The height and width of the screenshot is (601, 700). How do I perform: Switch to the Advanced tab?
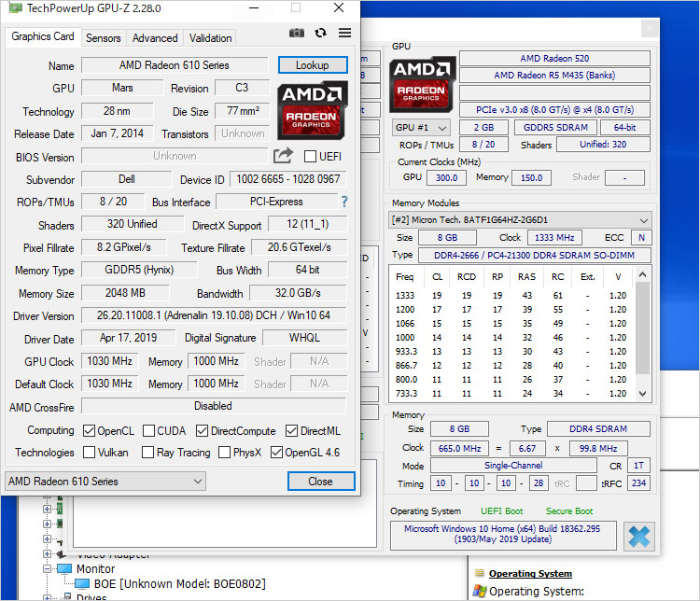click(x=155, y=38)
